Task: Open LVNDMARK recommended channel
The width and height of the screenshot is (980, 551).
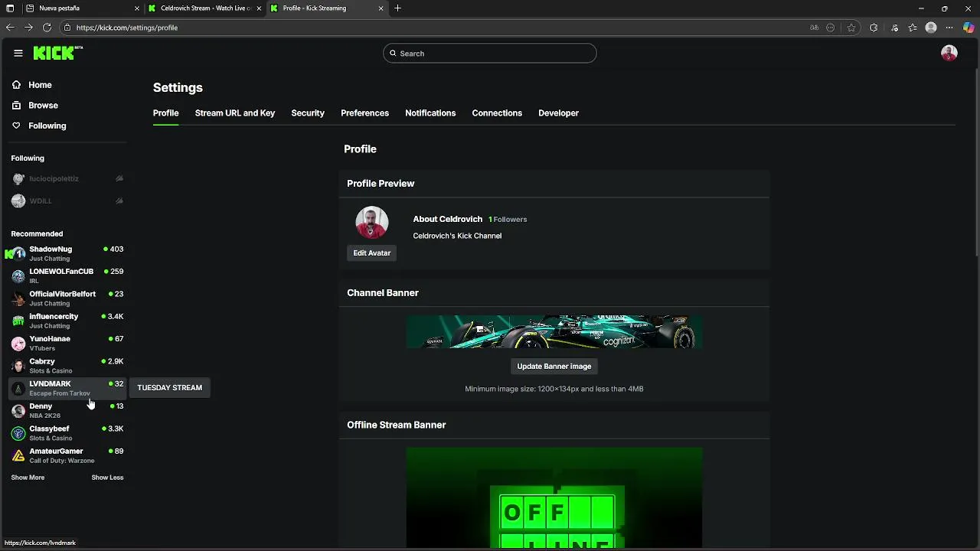Action: [x=67, y=388]
